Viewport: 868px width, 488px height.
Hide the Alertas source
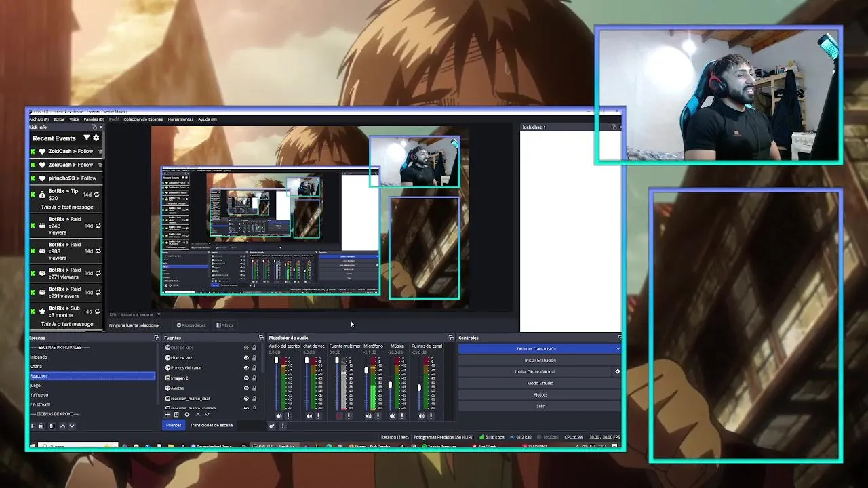coord(246,388)
